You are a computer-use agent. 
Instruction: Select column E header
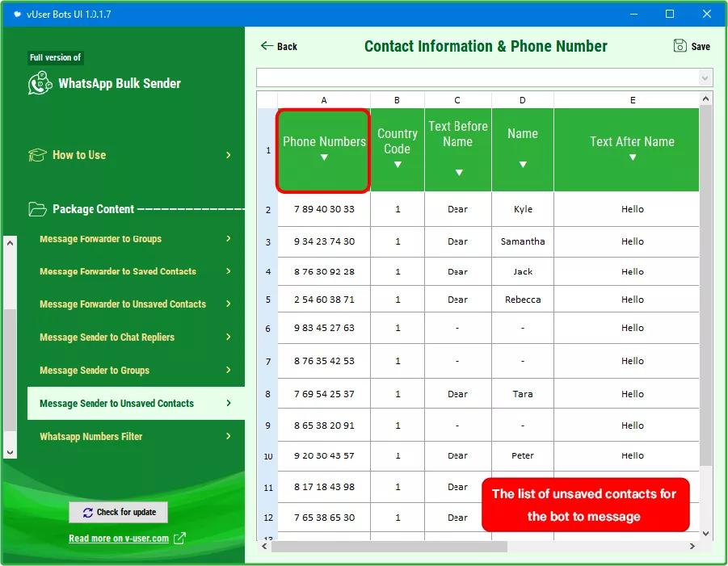click(633, 100)
